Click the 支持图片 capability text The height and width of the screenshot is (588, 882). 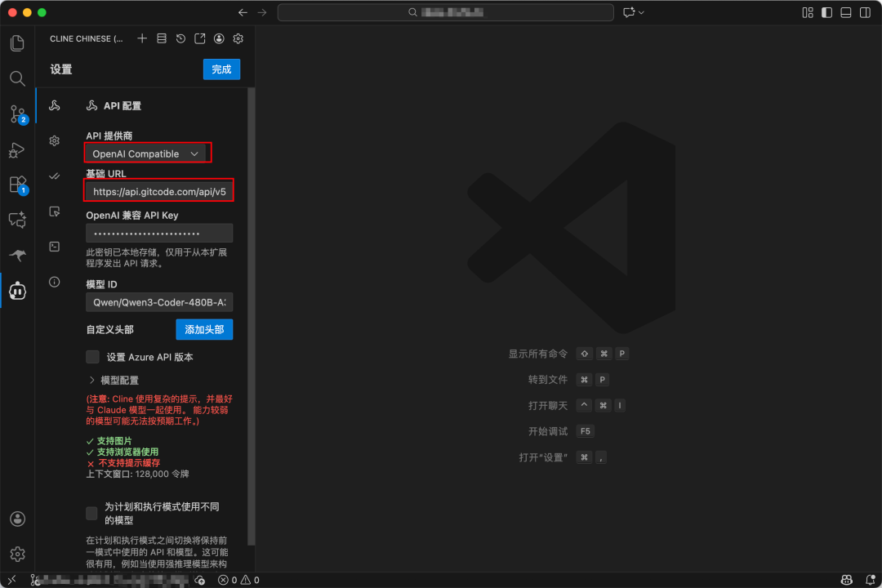point(114,440)
